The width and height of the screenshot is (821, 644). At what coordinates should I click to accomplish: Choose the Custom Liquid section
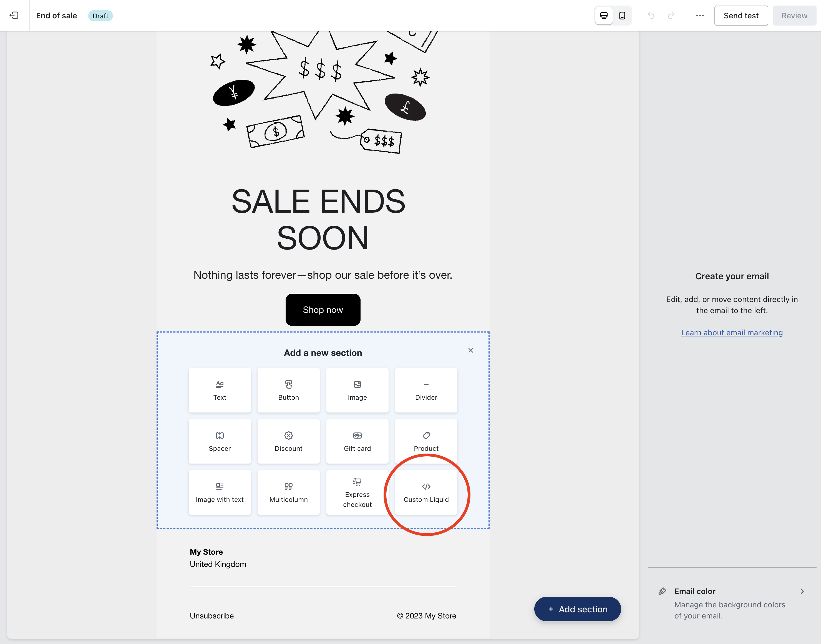[426, 492]
